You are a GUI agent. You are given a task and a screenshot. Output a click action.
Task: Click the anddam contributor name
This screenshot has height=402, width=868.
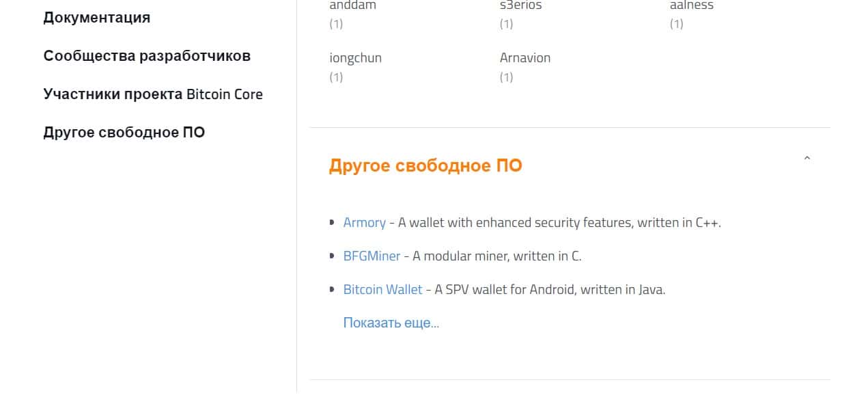[x=352, y=5]
